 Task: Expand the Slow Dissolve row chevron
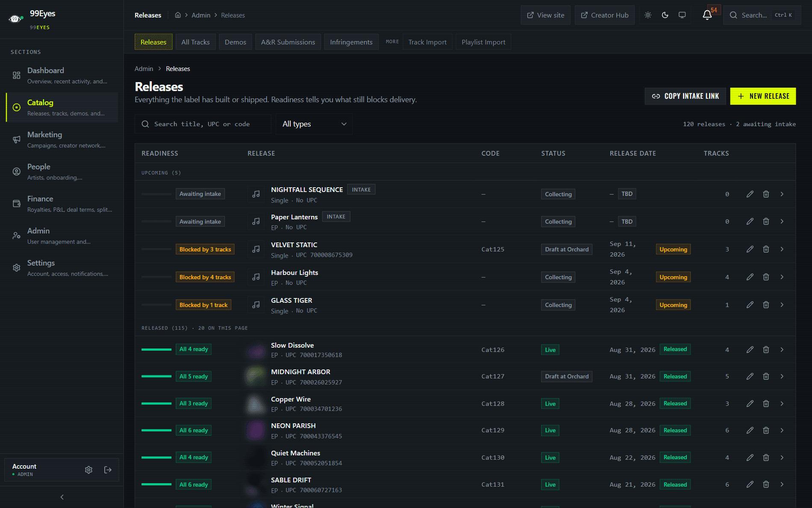point(782,350)
